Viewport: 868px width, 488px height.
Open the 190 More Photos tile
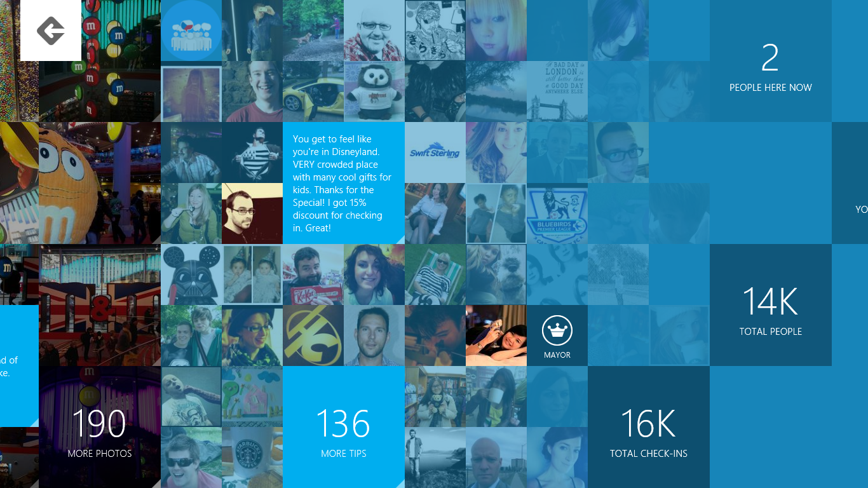(100, 427)
